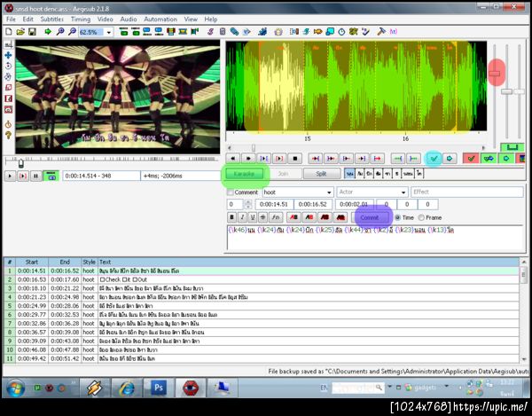Open the File menu
This screenshot has height=416, width=532.
pos(11,20)
